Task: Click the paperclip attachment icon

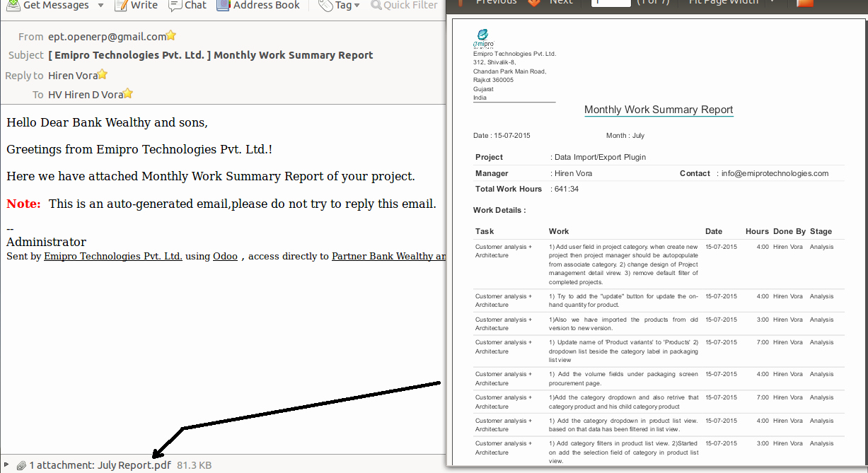Action: 21,465
